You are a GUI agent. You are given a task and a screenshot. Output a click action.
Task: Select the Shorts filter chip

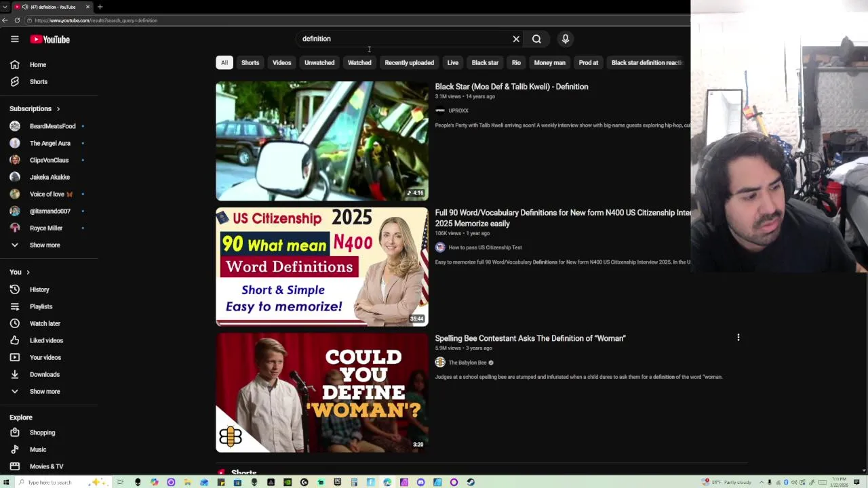click(250, 62)
